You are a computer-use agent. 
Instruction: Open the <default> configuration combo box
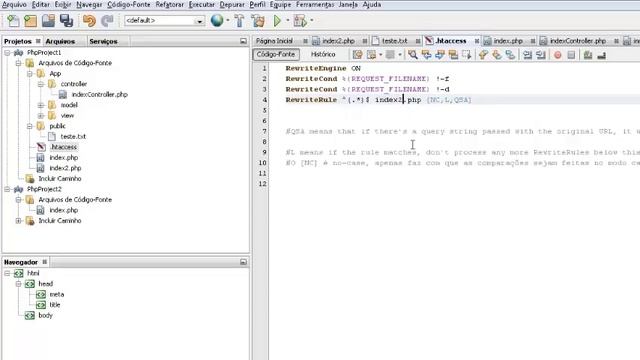pyautogui.click(x=164, y=20)
